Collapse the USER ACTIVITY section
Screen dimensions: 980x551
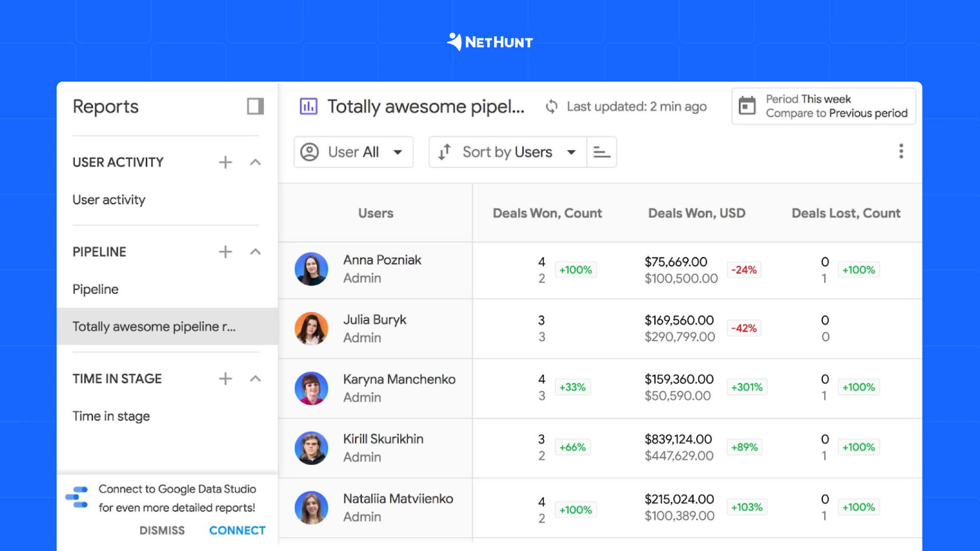click(256, 162)
